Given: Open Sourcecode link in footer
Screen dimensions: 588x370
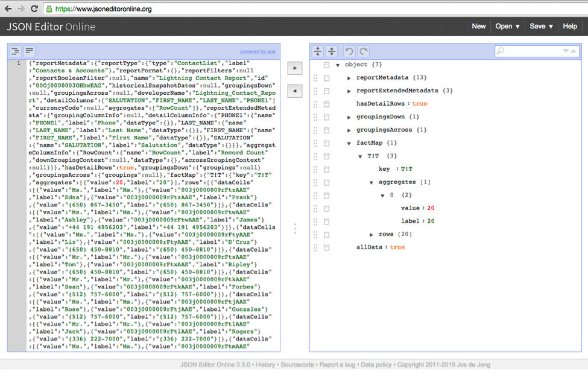Looking at the screenshot, I should click(297, 365).
